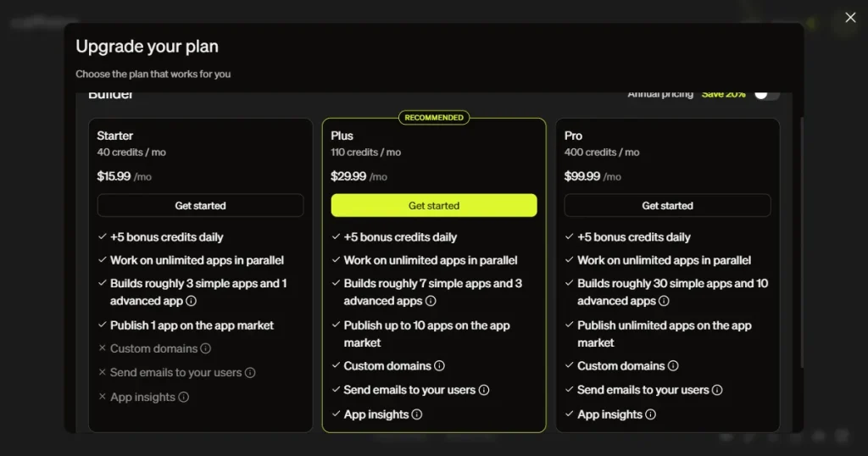The height and width of the screenshot is (456, 868).
Task: Get started with the Starter plan
Action: pos(200,205)
